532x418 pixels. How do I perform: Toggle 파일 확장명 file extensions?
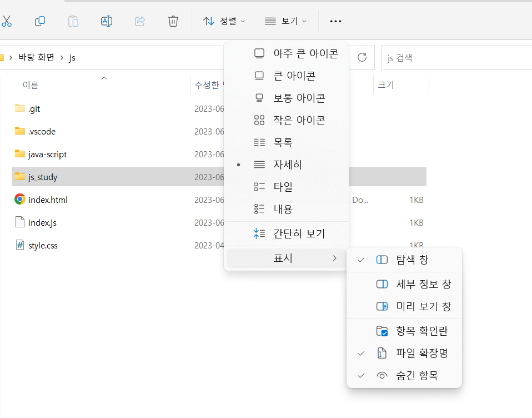click(x=404, y=353)
